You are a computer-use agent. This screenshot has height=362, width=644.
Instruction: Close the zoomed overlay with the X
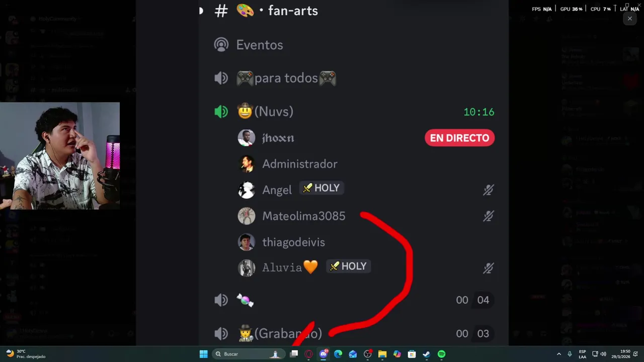(629, 19)
